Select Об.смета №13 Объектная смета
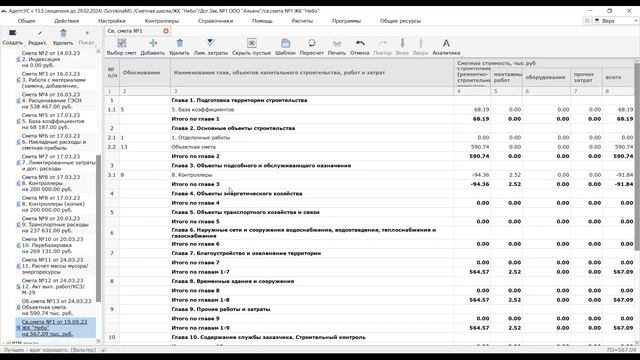Image resolution: width=640 pixels, height=360 pixels. tap(56, 307)
